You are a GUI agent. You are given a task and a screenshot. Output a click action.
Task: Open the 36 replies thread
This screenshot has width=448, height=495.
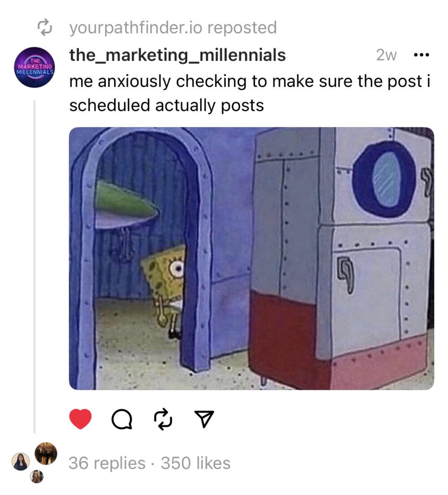107,463
